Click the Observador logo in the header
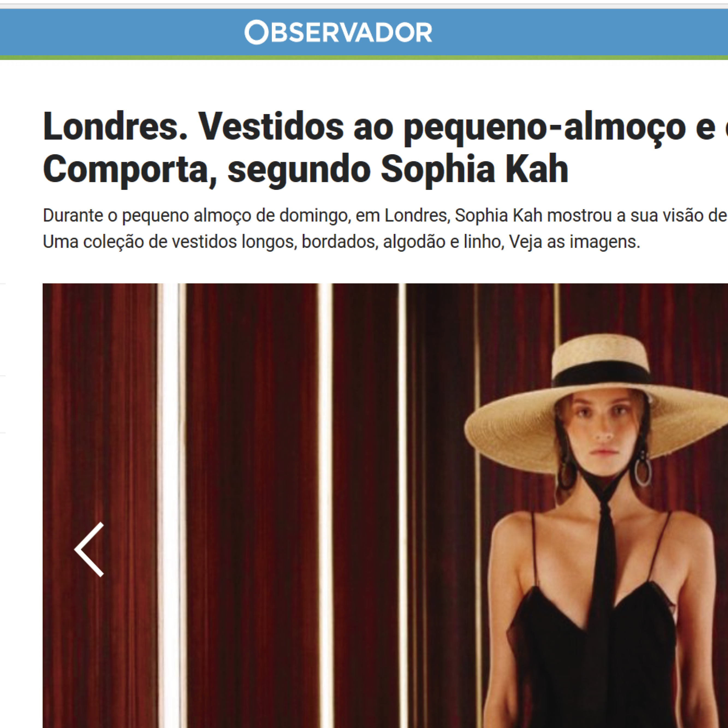The height and width of the screenshot is (728, 728). coord(338,32)
